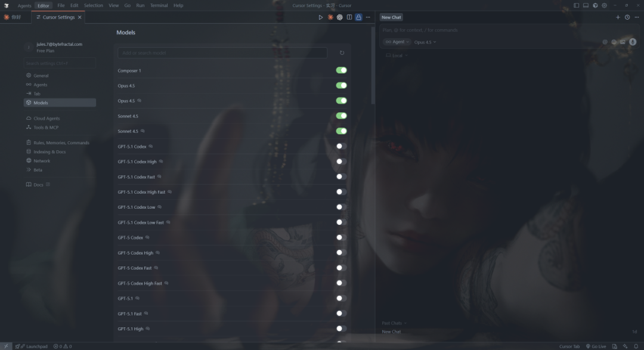Focus the Add or search model field
The image size is (644, 350).
click(x=222, y=53)
